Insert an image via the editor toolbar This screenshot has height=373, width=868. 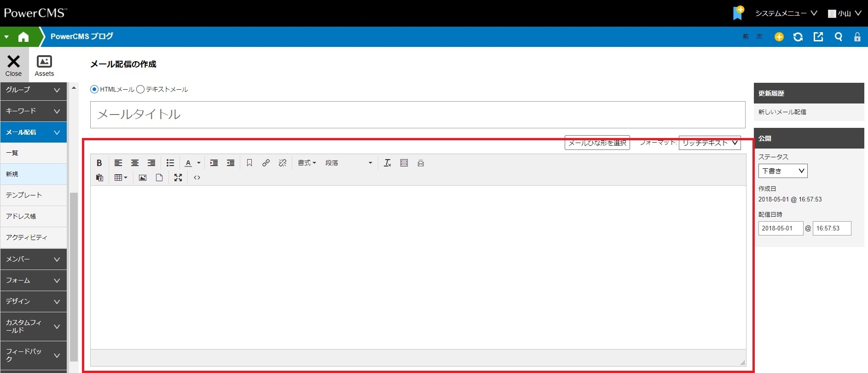pyautogui.click(x=143, y=178)
